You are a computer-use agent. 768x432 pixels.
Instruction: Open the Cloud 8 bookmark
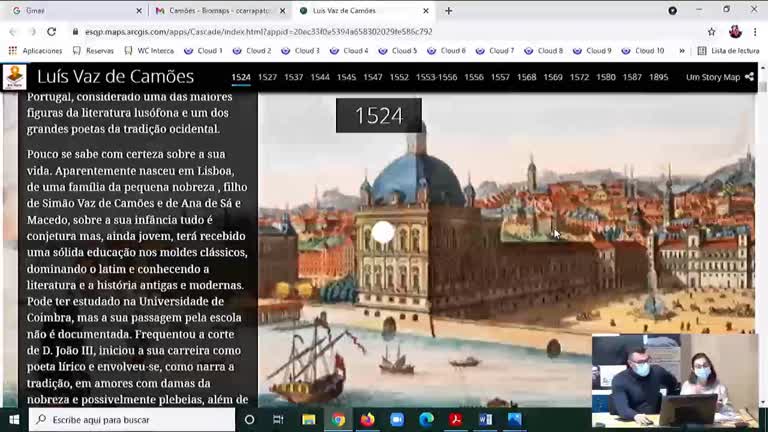[x=543, y=50]
